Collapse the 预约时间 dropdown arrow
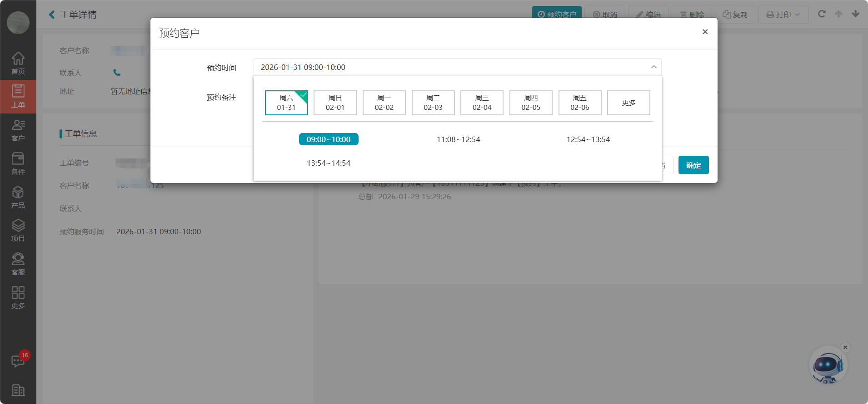The height and width of the screenshot is (404, 868). [653, 67]
